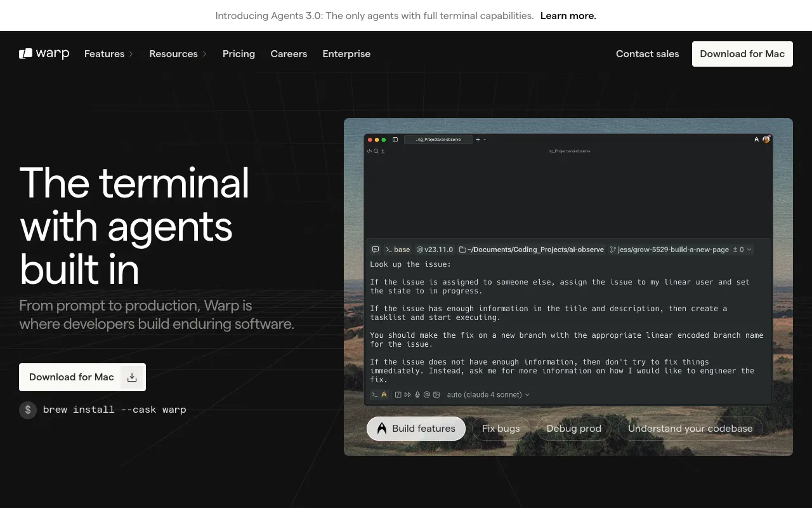Open the branch changes dropdown next to ± 0

tap(749, 250)
